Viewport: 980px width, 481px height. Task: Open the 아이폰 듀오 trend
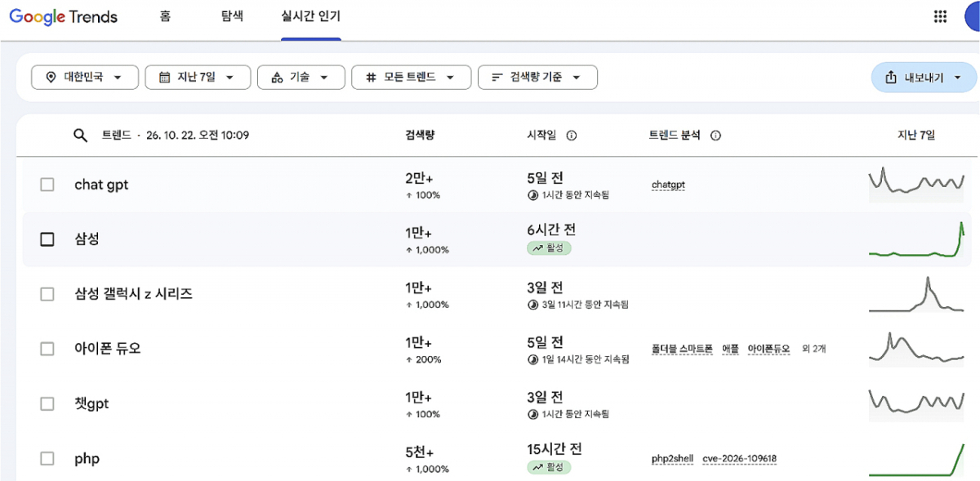[108, 349]
